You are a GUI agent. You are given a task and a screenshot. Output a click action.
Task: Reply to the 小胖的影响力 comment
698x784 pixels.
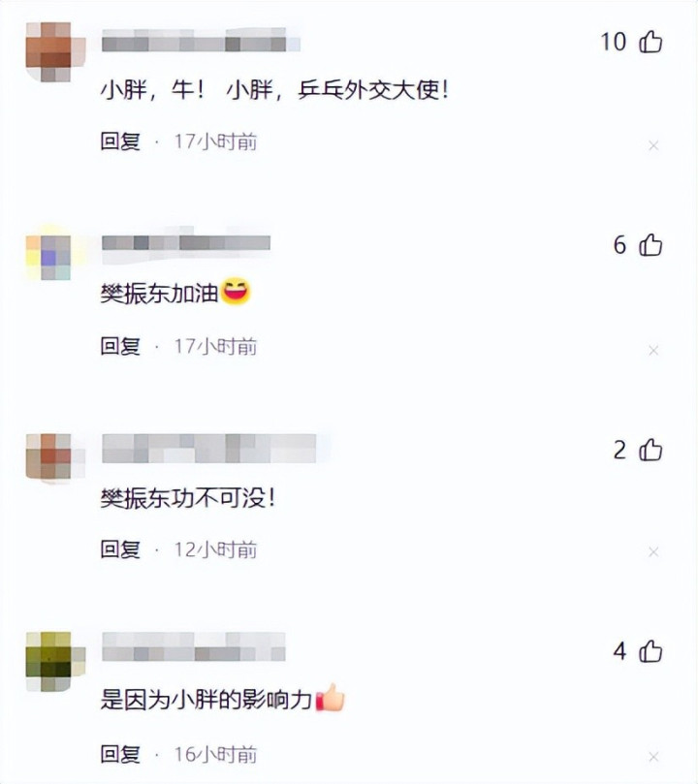coord(120,754)
